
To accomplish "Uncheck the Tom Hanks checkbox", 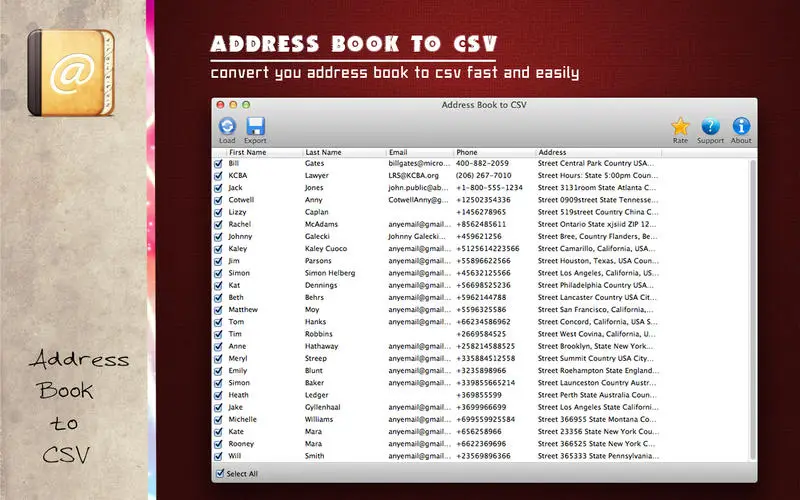I will 218,322.
